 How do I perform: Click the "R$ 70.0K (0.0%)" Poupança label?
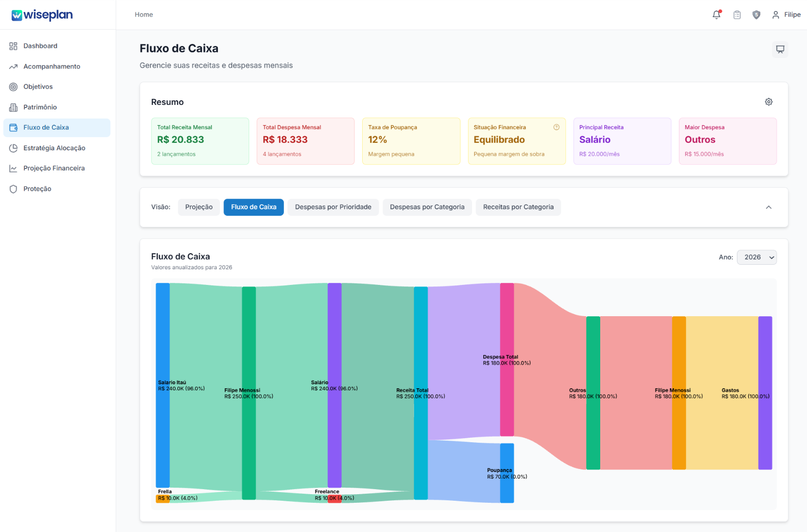pos(507,477)
